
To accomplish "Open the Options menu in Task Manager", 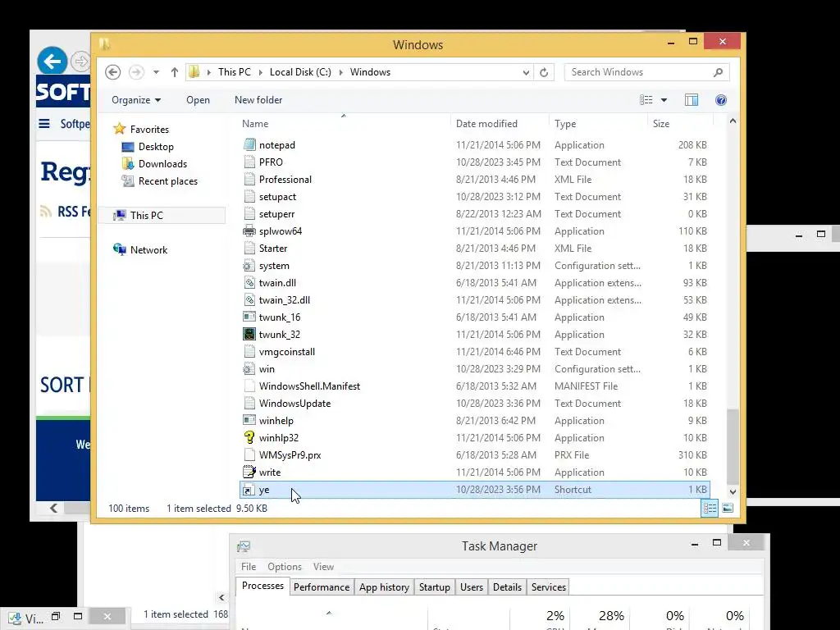I will click(x=285, y=567).
